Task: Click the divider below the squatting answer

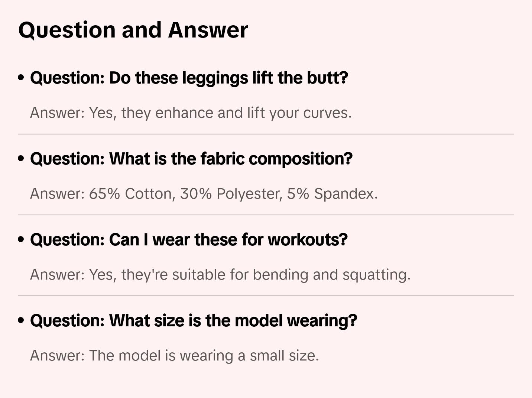Action: [266, 296]
